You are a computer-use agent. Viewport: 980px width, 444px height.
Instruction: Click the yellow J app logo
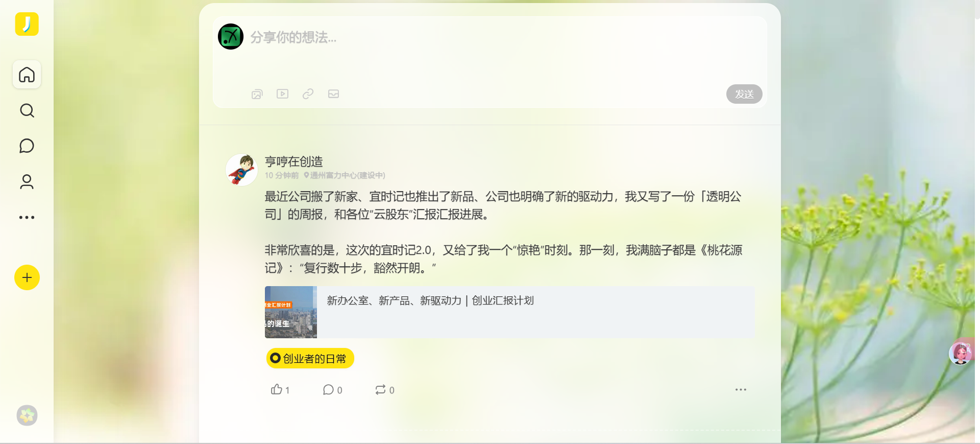tap(27, 24)
